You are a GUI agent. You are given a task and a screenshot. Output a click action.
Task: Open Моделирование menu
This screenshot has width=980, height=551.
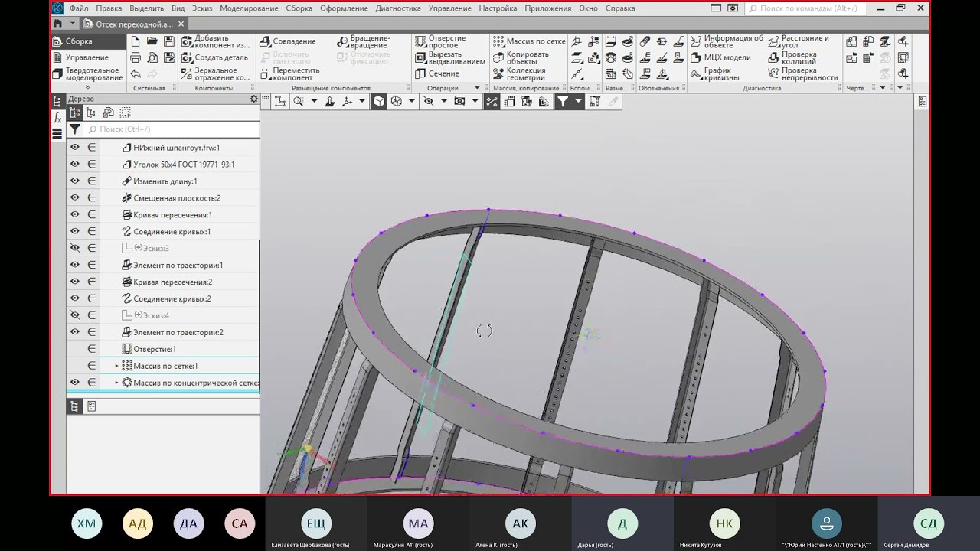(x=249, y=8)
